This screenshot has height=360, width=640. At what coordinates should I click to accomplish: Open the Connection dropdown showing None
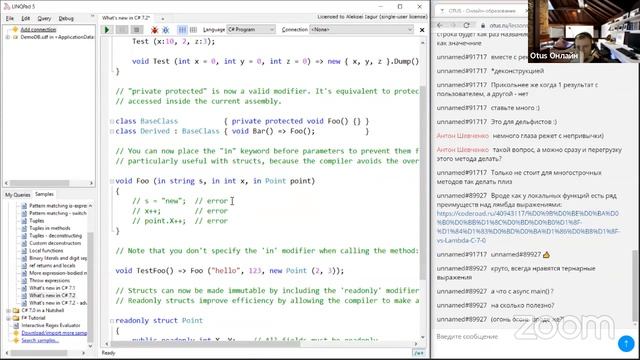click(362, 30)
